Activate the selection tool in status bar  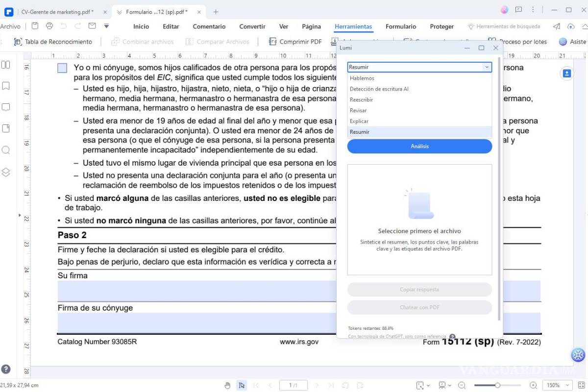click(x=241, y=385)
